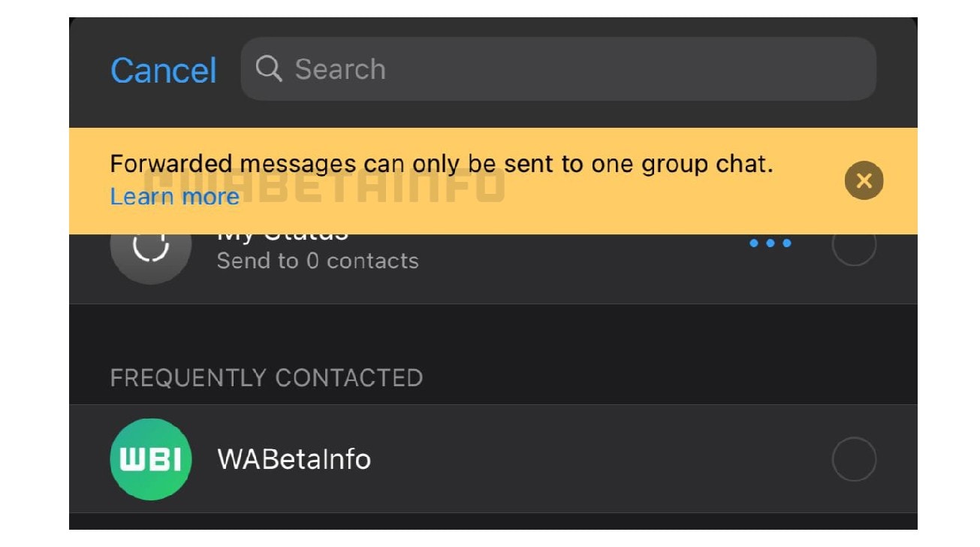The height and width of the screenshot is (547, 980).
Task: Open the Learn more link
Action: (x=174, y=197)
